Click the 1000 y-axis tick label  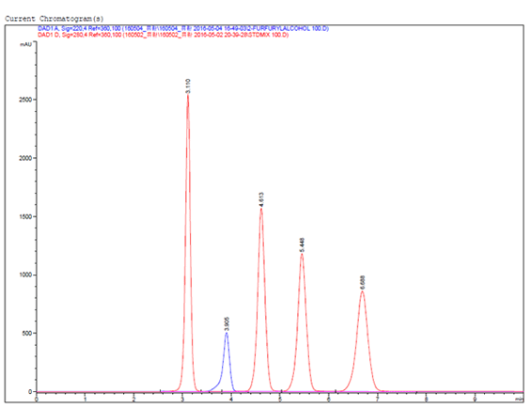pyautogui.click(x=25, y=275)
